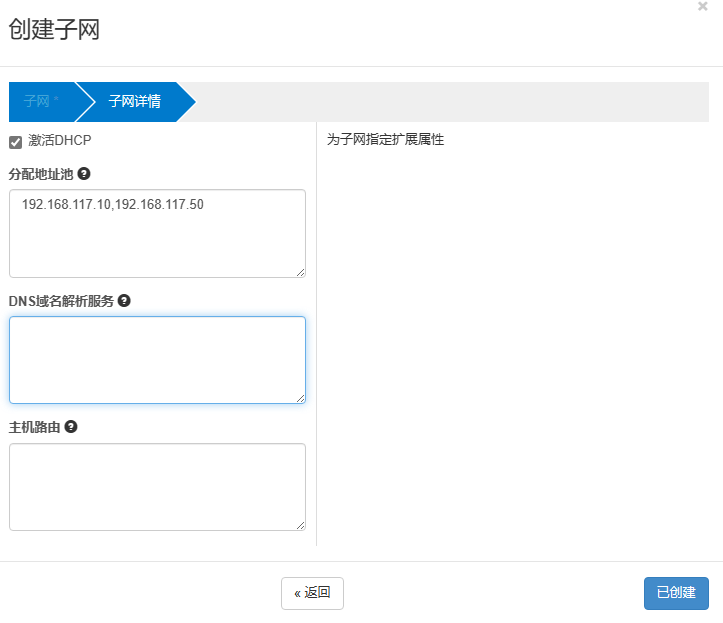Click the resize grip of the DNS域名解析服务 textarea
The height and width of the screenshot is (623, 723).
coord(300,398)
